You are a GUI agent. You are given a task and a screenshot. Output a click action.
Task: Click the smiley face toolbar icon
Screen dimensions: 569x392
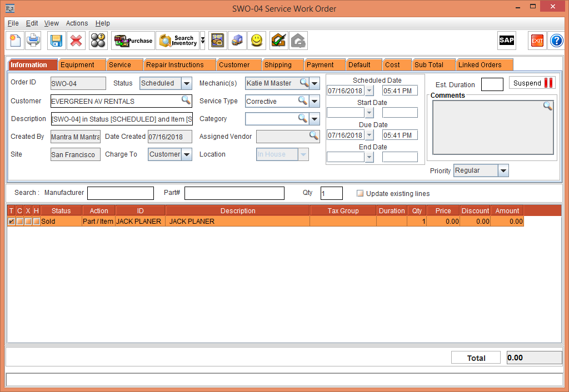(x=257, y=41)
